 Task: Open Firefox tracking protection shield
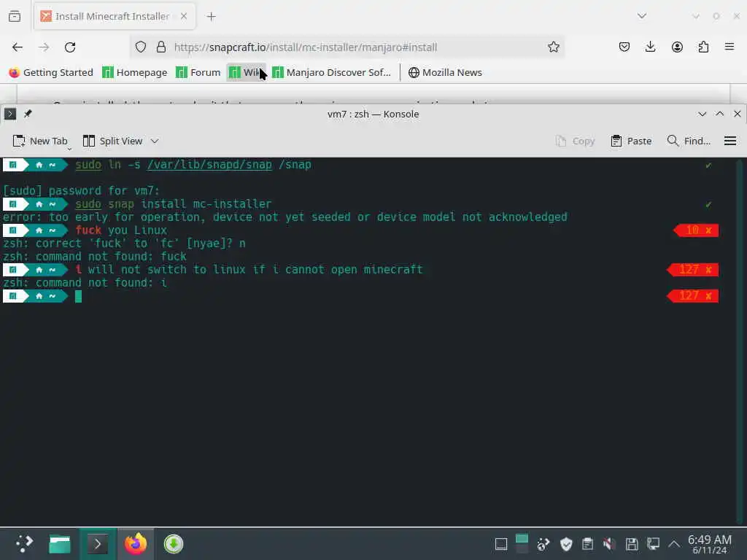pyautogui.click(x=141, y=47)
